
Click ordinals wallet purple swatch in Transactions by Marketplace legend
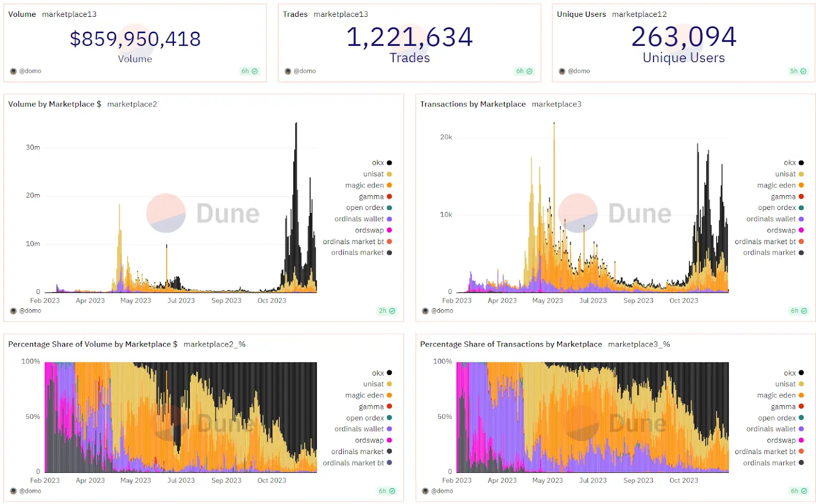(801, 219)
